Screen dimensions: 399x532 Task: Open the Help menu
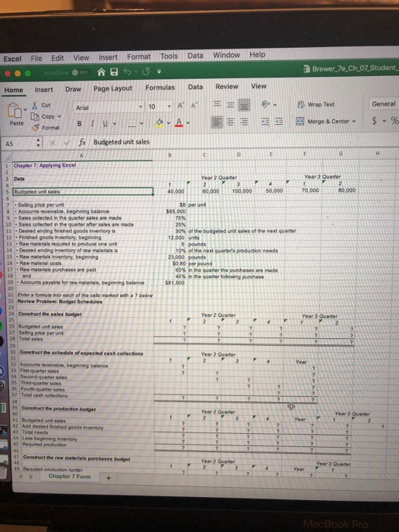click(257, 54)
